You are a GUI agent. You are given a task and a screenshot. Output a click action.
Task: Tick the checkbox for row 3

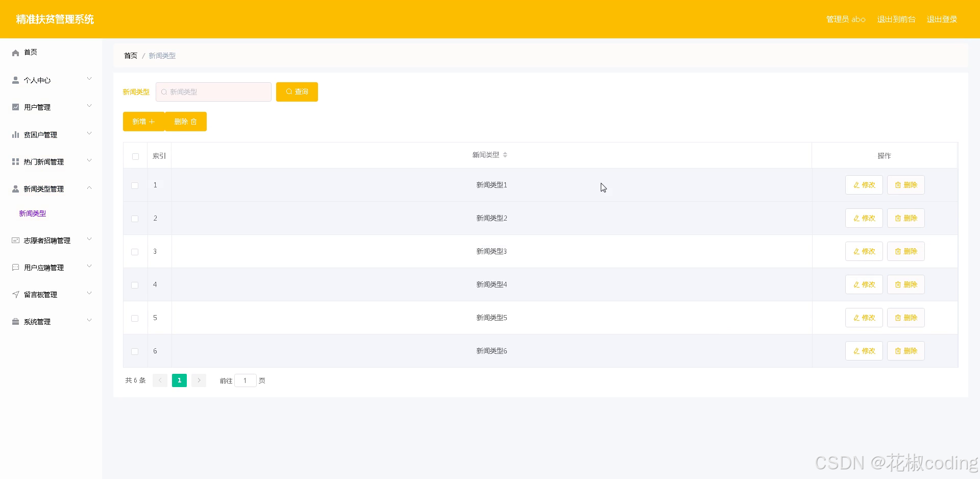135,252
